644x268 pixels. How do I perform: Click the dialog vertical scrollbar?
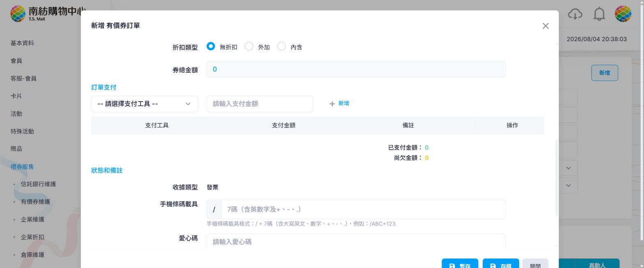click(557, 178)
